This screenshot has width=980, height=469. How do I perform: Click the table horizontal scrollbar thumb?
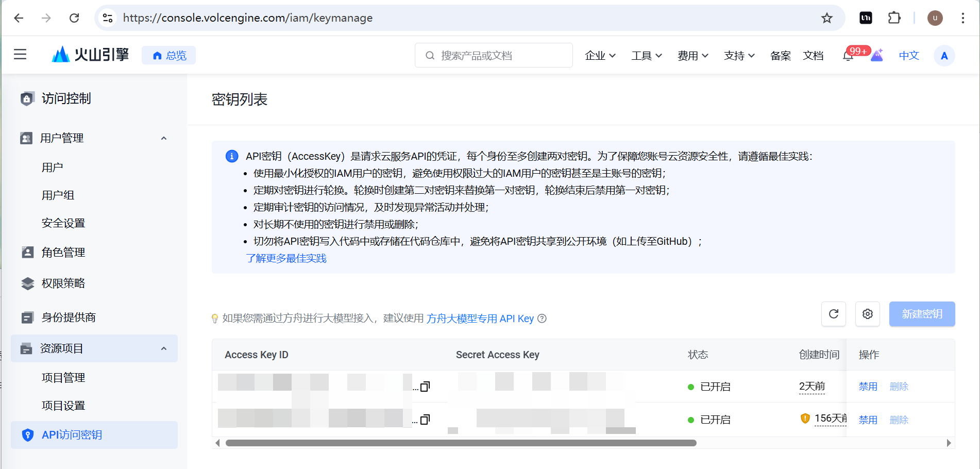(461, 443)
